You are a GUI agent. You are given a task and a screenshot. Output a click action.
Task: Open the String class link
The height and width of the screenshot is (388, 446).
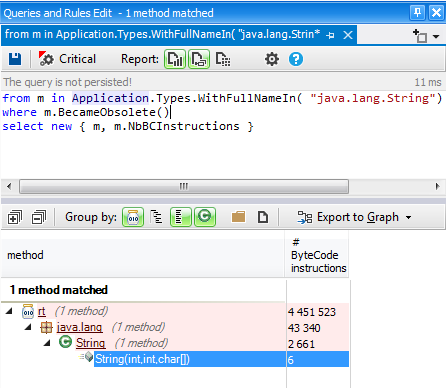(90, 343)
